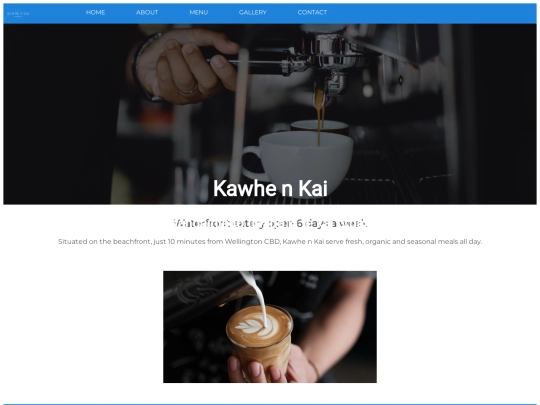Click the empty blue navbar area right of CONTACT

pyautogui.click(x=432, y=13)
